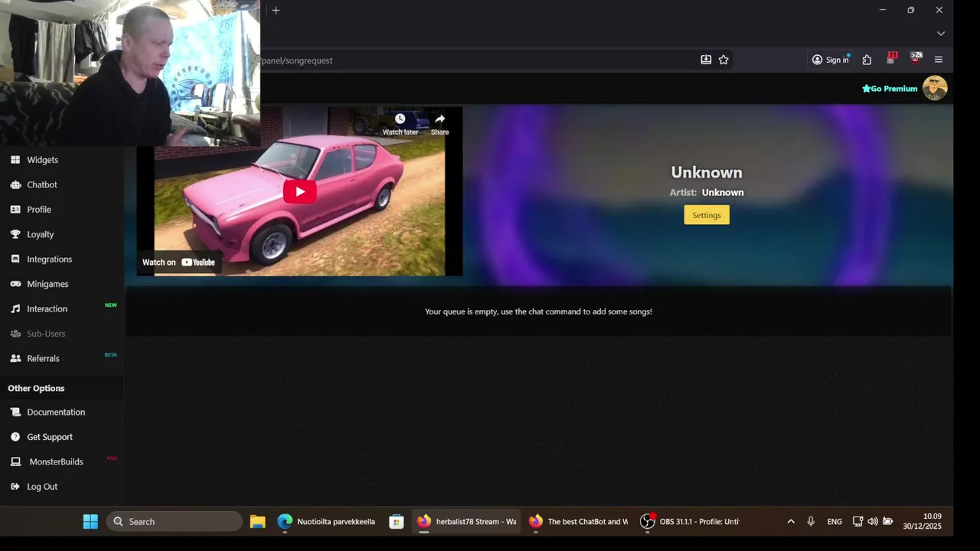
Task: Click the Other Options heading
Action: point(36,389)
